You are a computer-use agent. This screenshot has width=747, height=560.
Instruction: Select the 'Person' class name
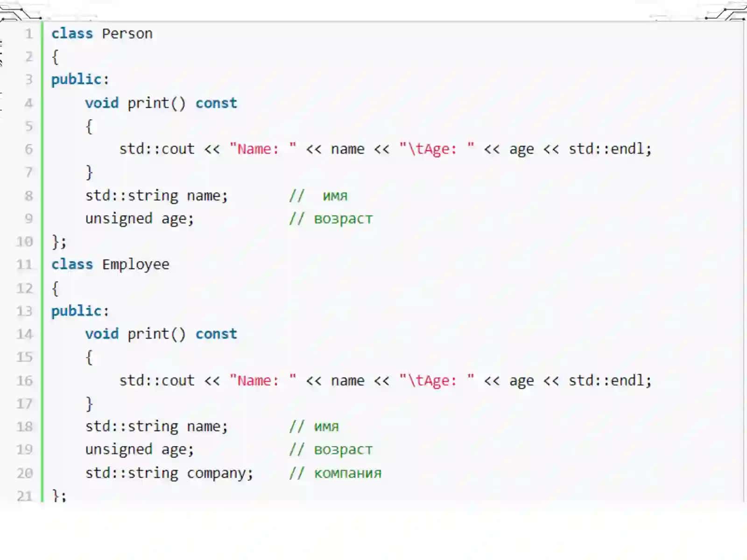pos(127,34)
